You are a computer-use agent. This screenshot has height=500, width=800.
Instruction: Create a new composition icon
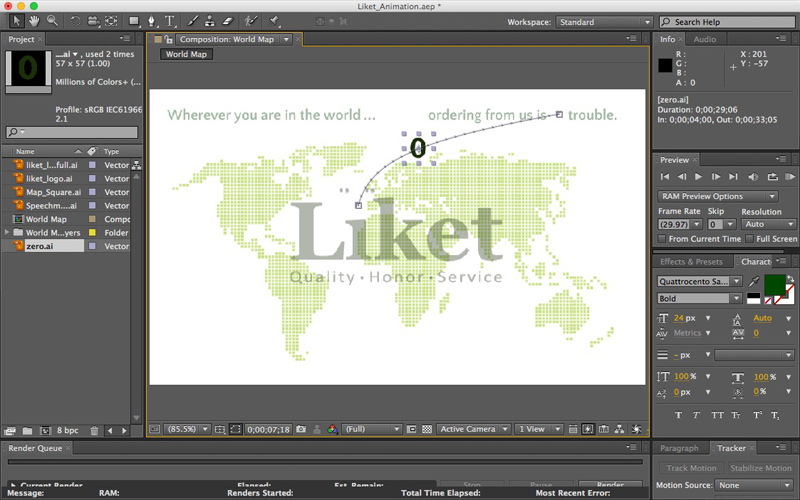[45, 431]
